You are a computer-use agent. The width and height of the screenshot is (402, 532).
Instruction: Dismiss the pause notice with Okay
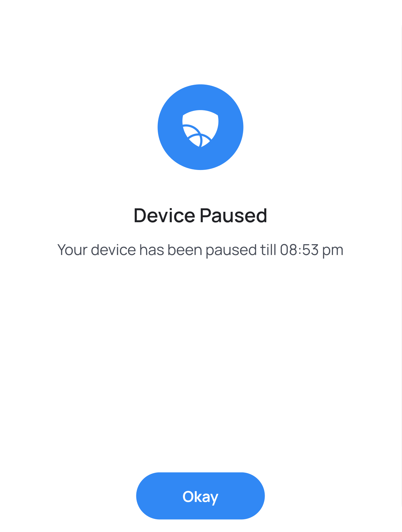[200, 496]
